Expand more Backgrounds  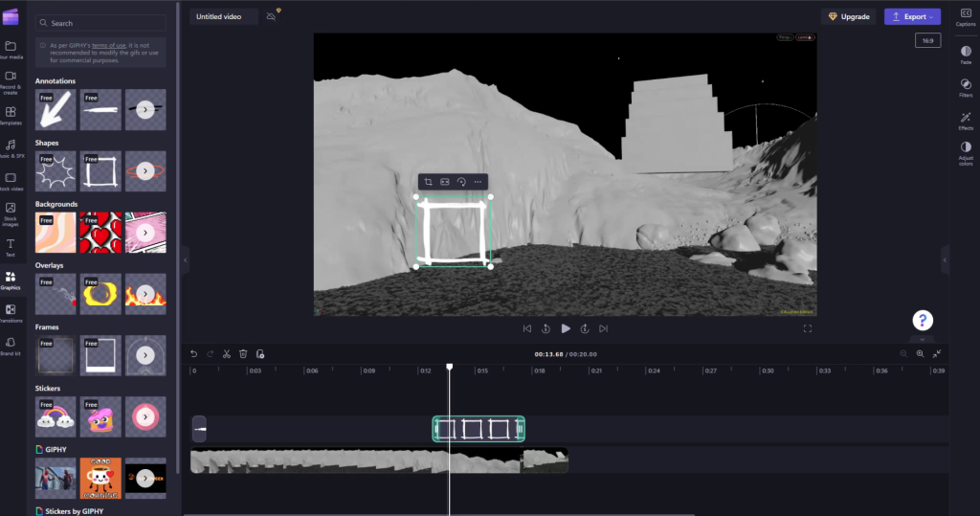145,232
